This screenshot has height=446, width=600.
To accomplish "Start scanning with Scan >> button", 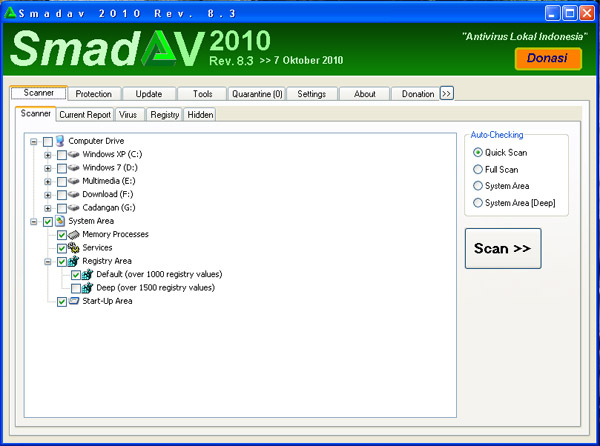I will tap(503, 249).
